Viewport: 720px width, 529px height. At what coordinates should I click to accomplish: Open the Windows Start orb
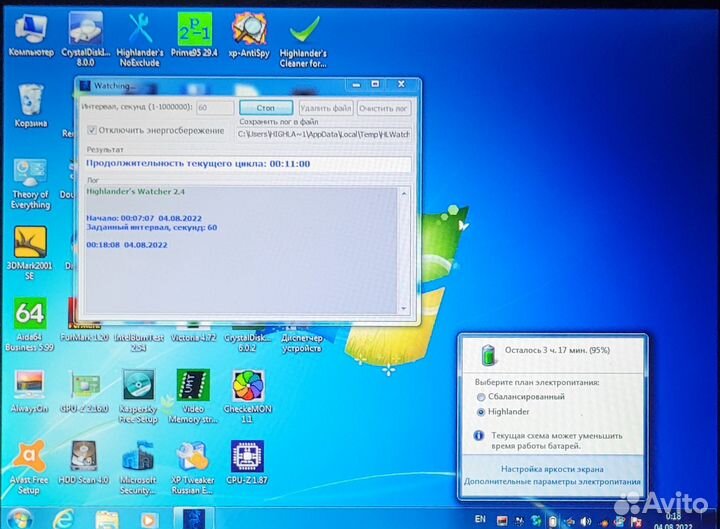[19, 519]
